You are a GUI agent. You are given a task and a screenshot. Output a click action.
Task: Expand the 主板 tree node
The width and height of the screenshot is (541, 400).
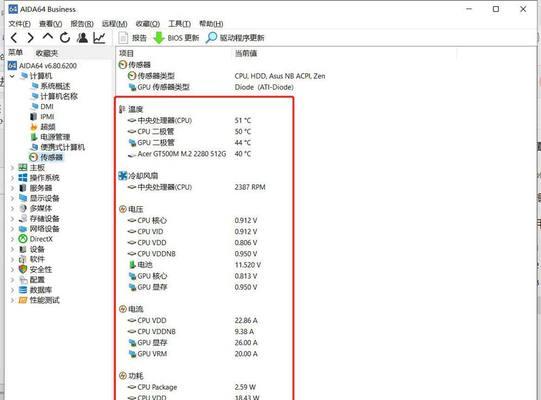coord(12,168)
